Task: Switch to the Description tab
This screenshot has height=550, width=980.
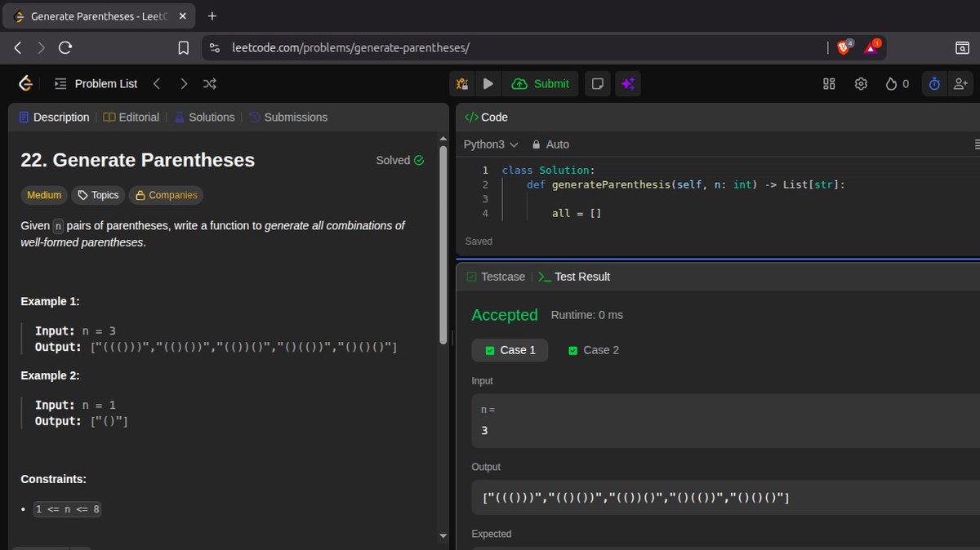Action: point(54,117)
